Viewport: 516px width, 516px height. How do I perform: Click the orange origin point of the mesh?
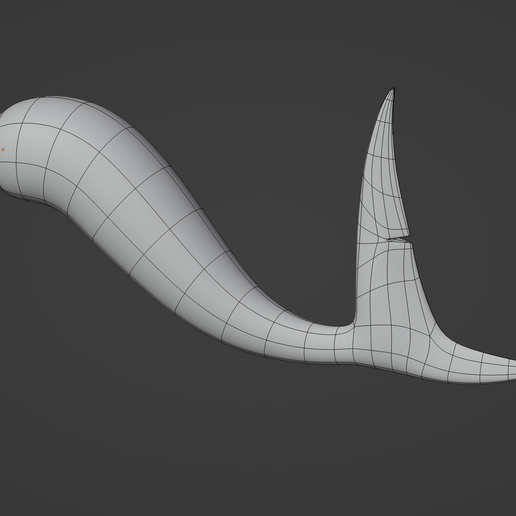click(3, 150)
